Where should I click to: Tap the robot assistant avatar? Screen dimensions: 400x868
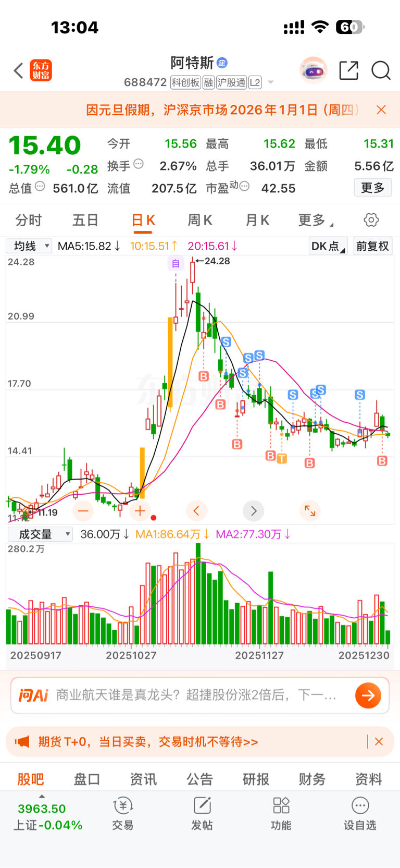tap(313, 70)
